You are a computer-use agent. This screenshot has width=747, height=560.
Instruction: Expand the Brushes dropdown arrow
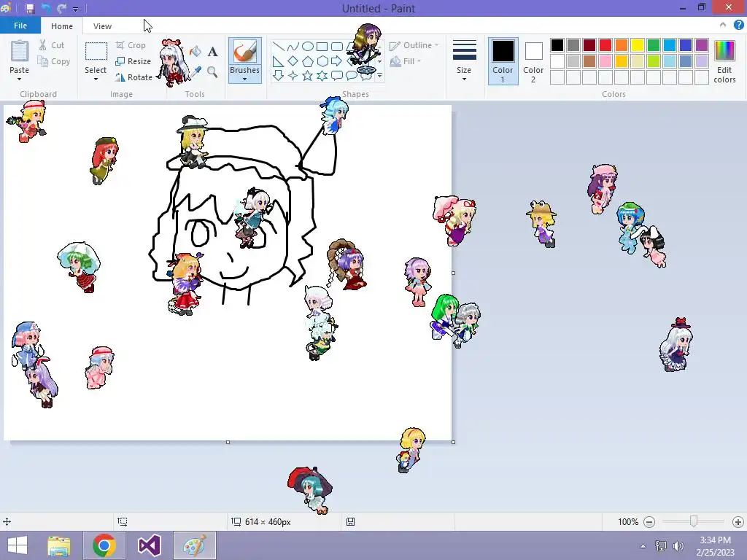[245, 79]
